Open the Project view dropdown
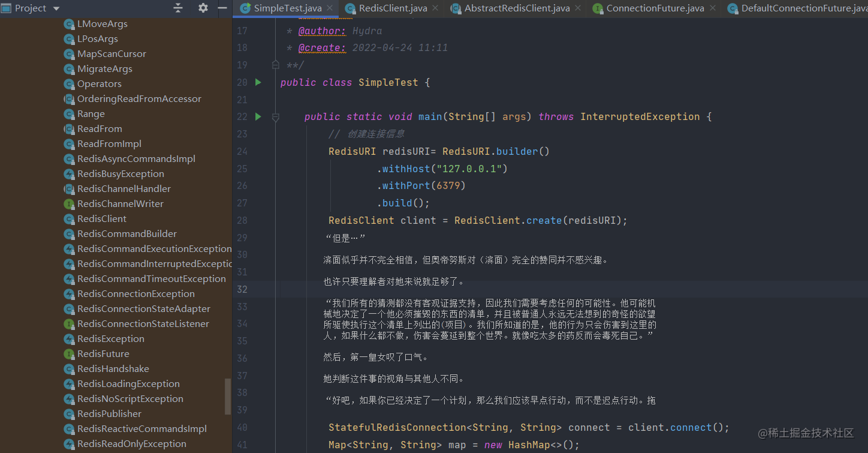 56,8
